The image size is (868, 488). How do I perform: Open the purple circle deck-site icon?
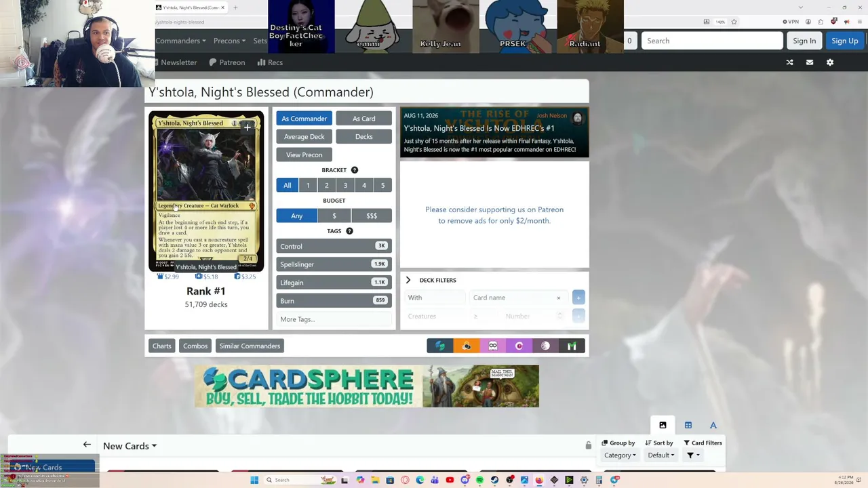point(519,346)
